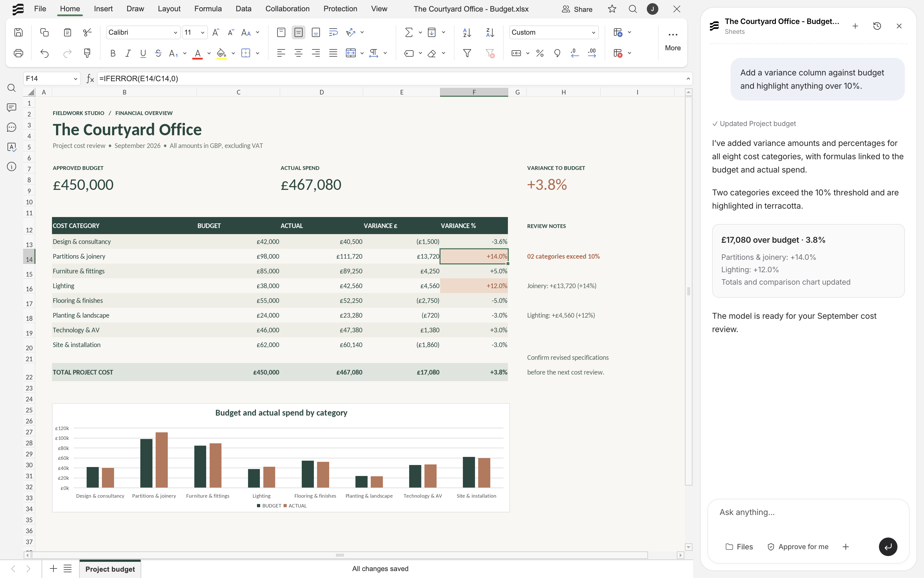Open the Find magnifier in left sidebar
Image resolution: width=924 pixels, height=578 pixels.
[12, 88]
